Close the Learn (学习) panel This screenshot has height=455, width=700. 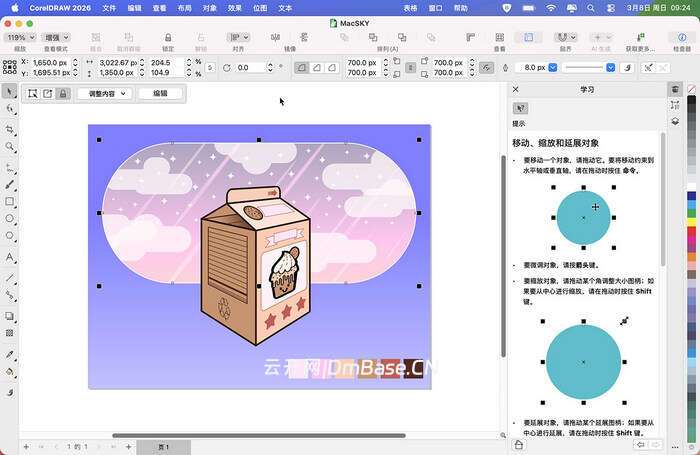pyautogui.click(x=516, y=89)
